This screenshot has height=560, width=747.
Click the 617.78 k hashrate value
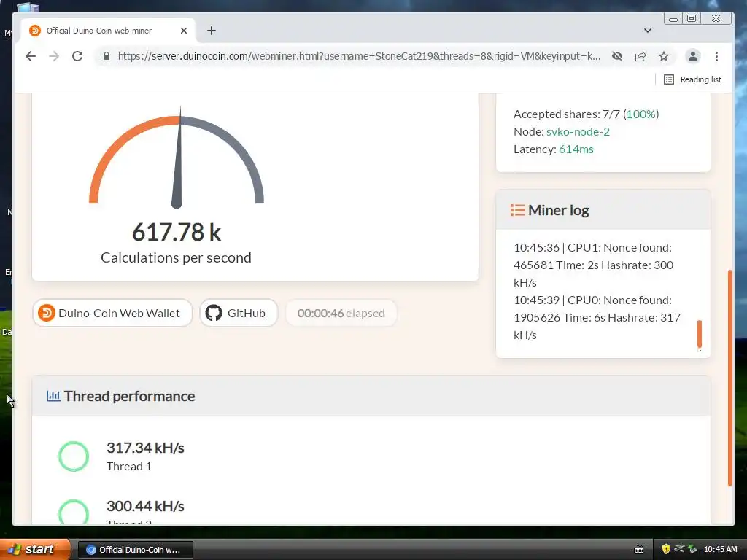click(177, 232)
